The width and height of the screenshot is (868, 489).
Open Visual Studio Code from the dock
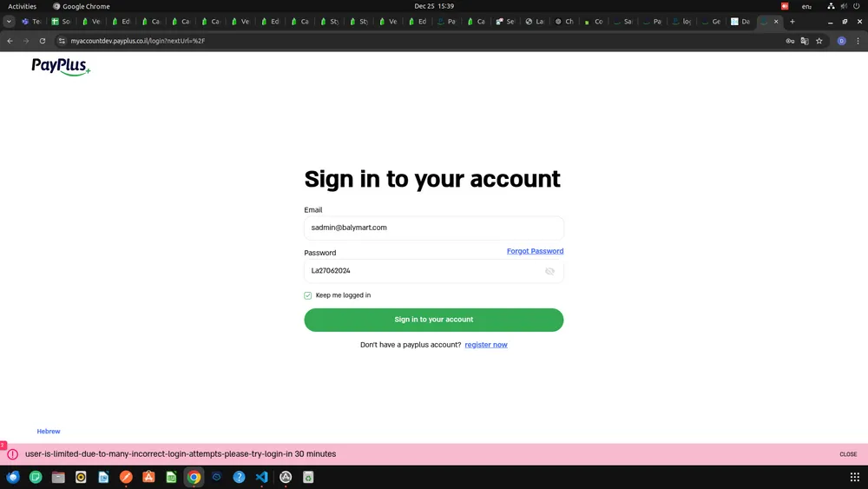[262, 477]
